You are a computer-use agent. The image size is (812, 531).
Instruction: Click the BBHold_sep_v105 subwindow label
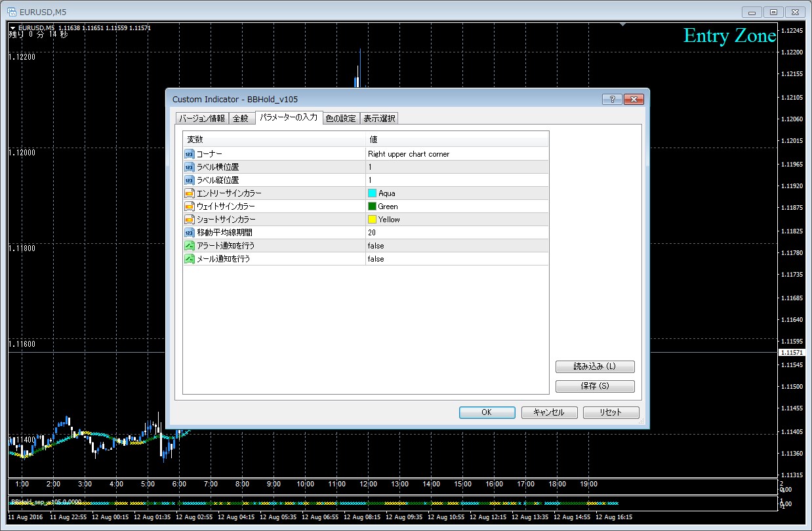point(46,502)
